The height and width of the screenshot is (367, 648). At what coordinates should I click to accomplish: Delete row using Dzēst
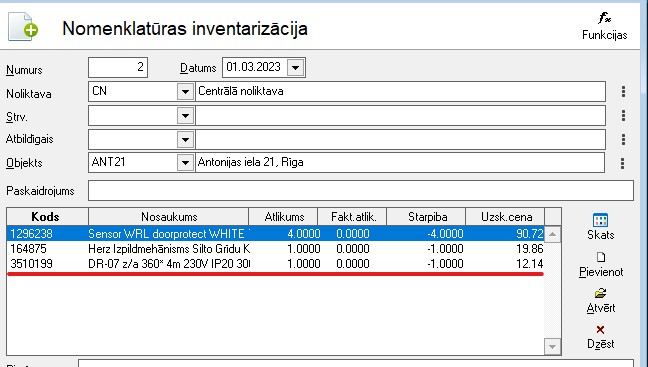(600, 337)
